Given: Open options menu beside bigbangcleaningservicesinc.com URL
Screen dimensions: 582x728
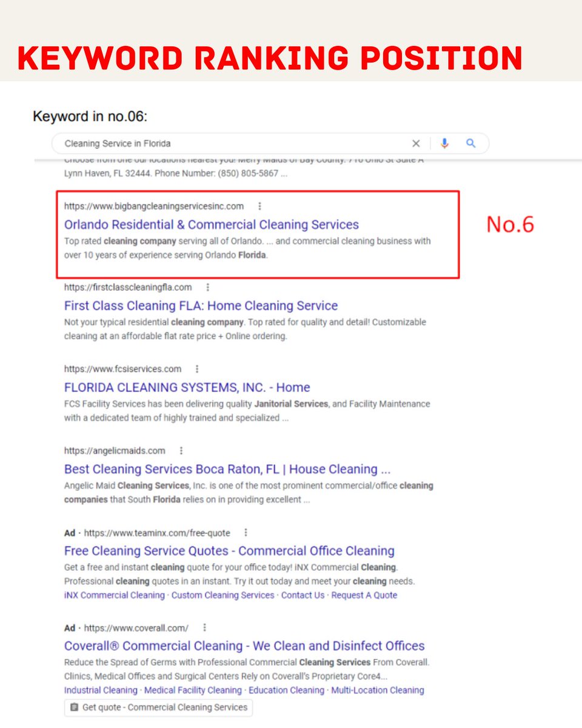Looking at the screenshot, I should (x=260, y=206).
